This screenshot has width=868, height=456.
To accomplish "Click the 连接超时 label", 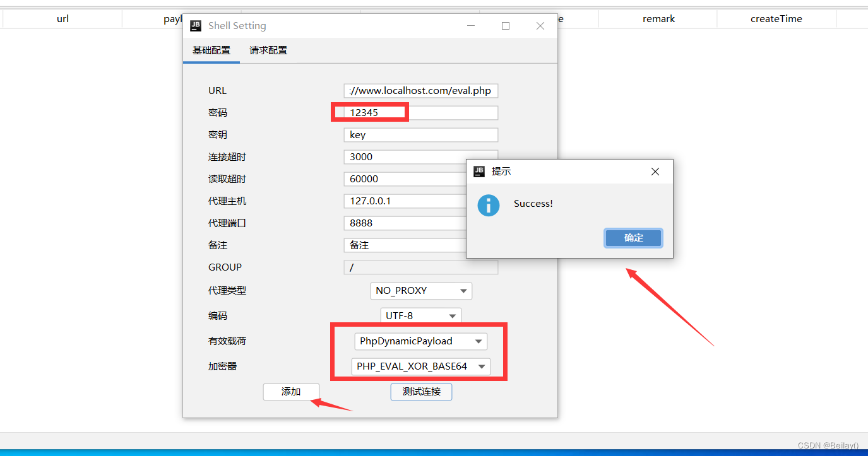I will [x=227, y=157].
